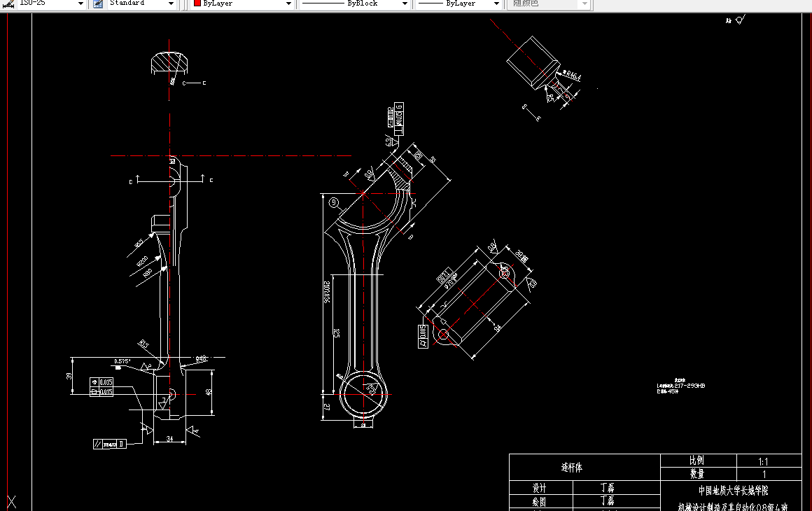Select the 48 vertical dimension
The image size is (812, 511).
(x=209, y=392)
